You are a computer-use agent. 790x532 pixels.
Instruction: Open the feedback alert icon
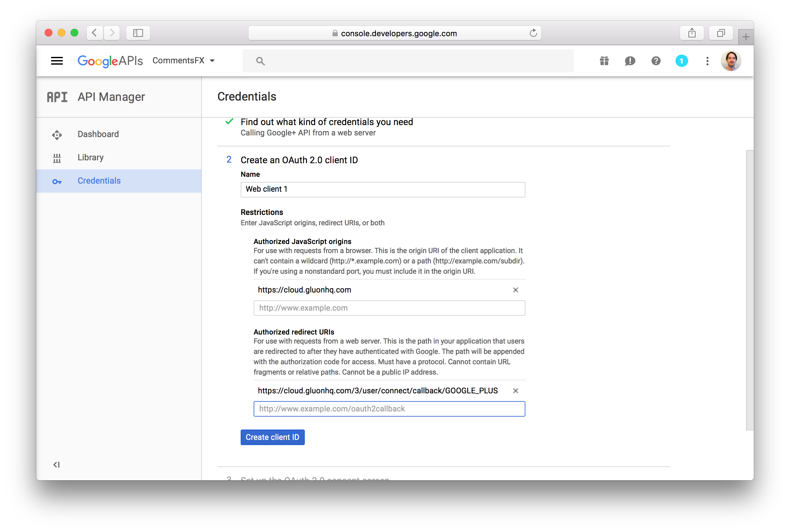point(630,61)
